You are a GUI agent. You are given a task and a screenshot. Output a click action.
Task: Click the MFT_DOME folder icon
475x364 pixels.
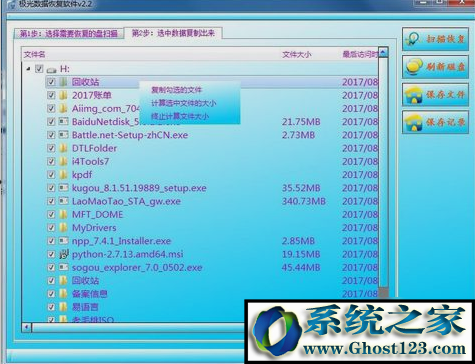coord(63,214)
